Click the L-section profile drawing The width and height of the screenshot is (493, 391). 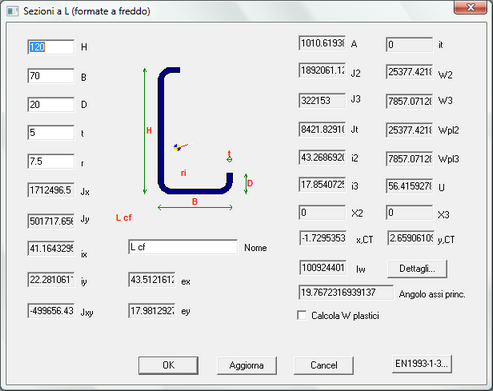click(195, 131)
